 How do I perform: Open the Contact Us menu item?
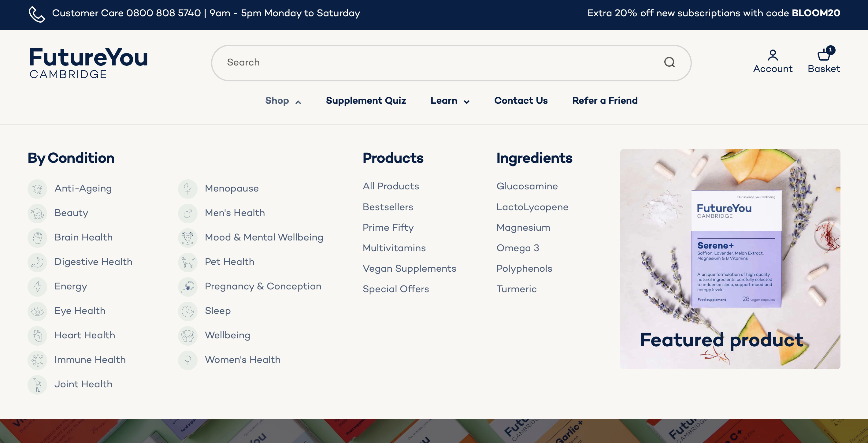[521, 100]
